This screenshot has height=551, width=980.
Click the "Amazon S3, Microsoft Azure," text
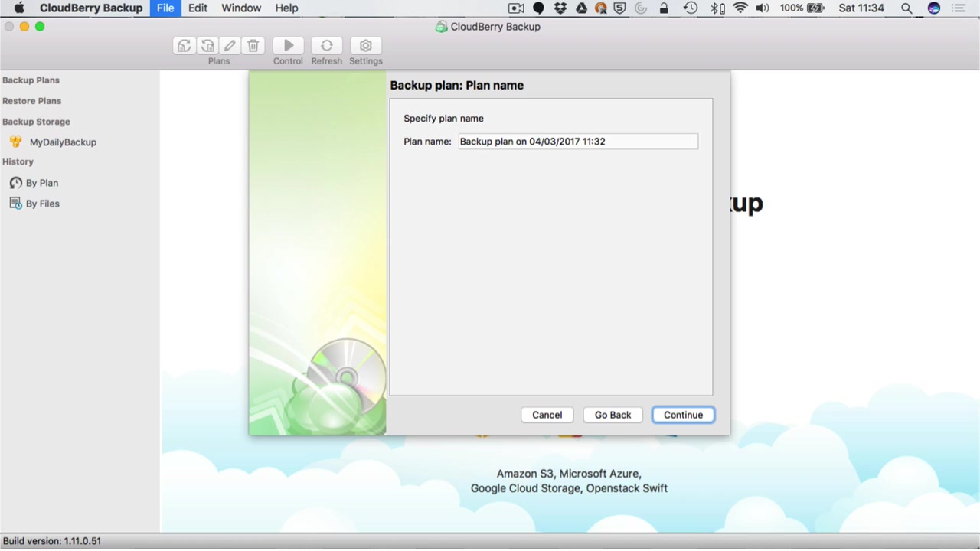pyautogui.click(x=569, y=474)
